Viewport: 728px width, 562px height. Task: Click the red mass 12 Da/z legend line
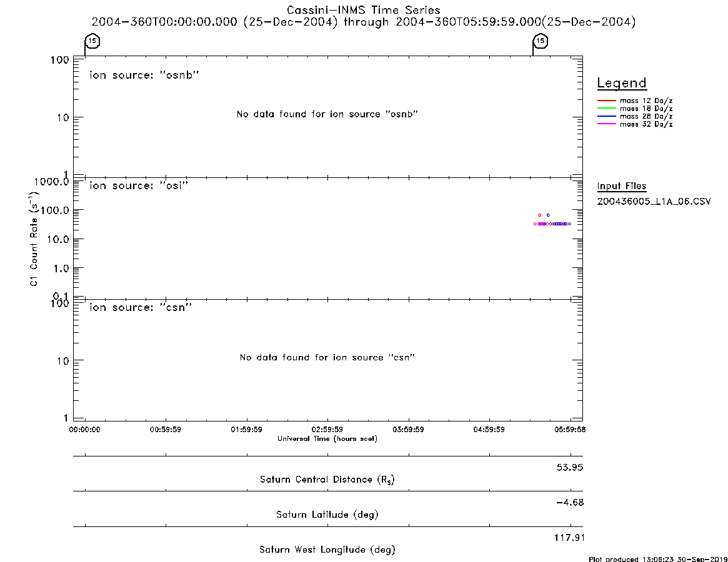click(606, 101)
